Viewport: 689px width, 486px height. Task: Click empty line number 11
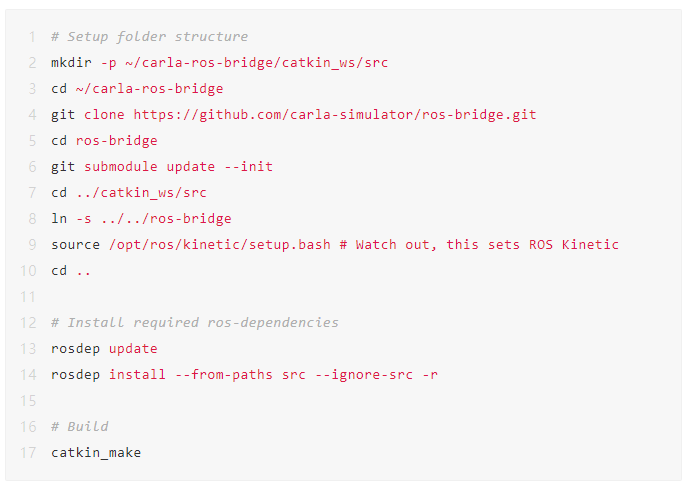click(x=29, y=296)
